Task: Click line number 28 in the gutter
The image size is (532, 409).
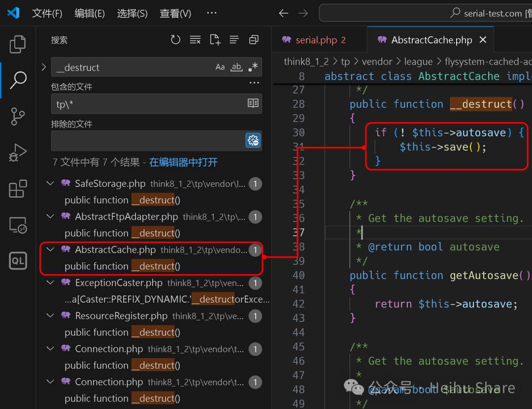Action: pos(299,104)
